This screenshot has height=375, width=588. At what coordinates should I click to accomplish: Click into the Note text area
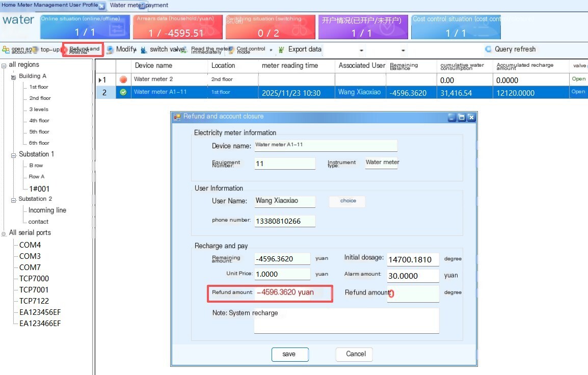(x=346, y=321)
